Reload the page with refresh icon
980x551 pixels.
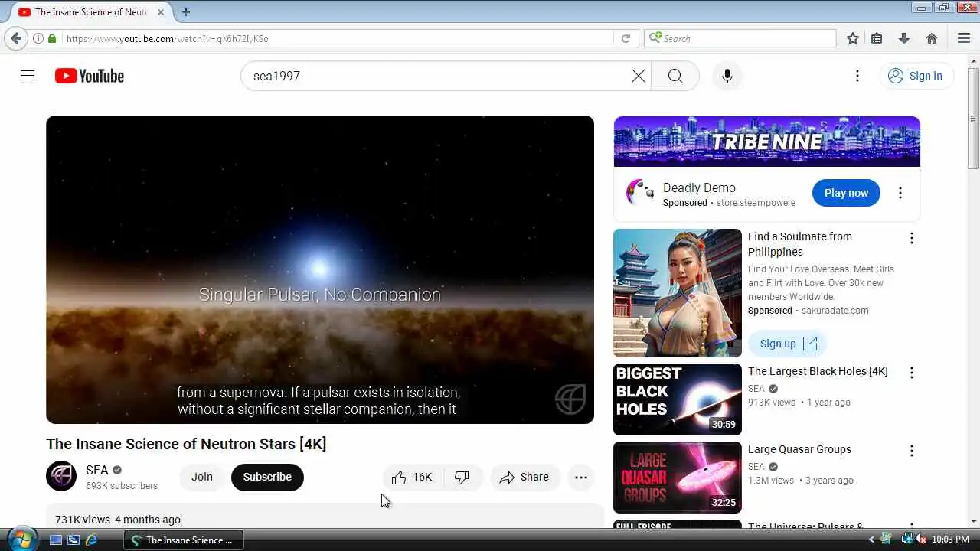click(x=626, y=38)
